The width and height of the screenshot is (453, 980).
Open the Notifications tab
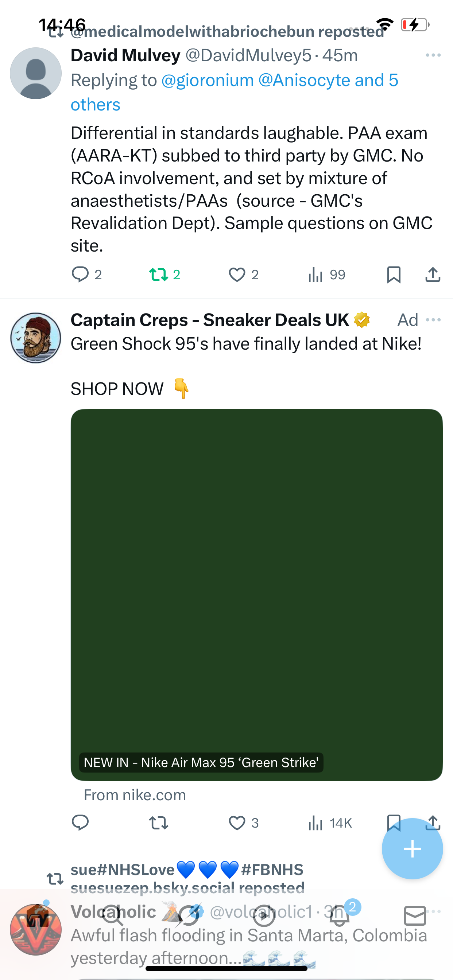pyautogui.click(x=340, y=916)
